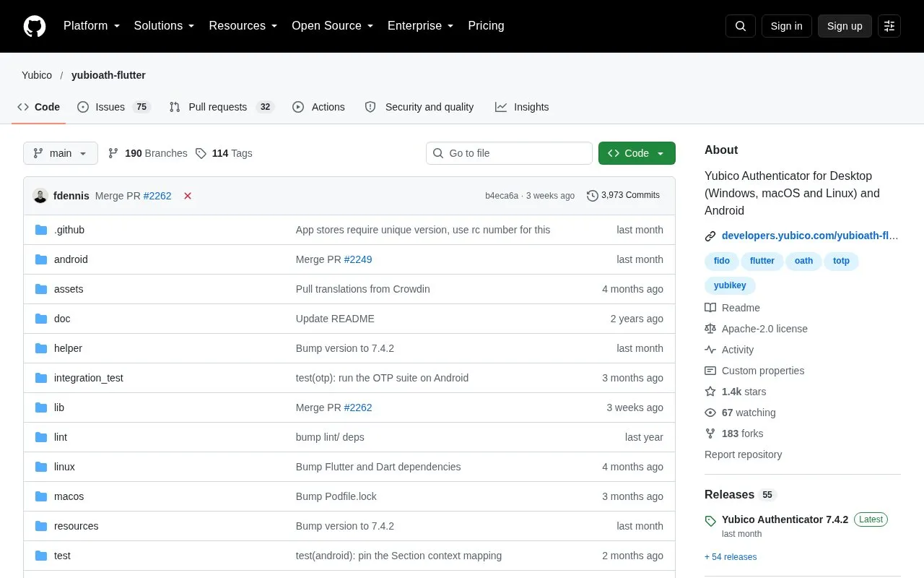
Task: Expand the Enterprise menu
Action: [421, 26]
